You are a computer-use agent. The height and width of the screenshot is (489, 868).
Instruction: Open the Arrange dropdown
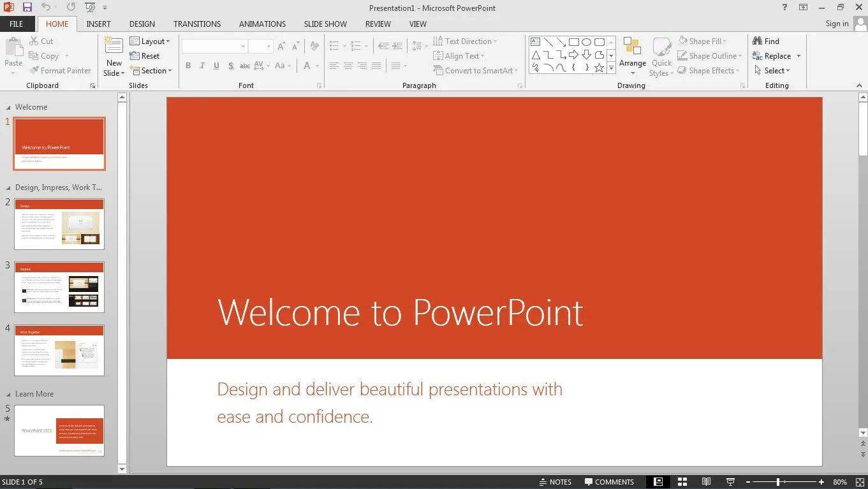[632, 56]
